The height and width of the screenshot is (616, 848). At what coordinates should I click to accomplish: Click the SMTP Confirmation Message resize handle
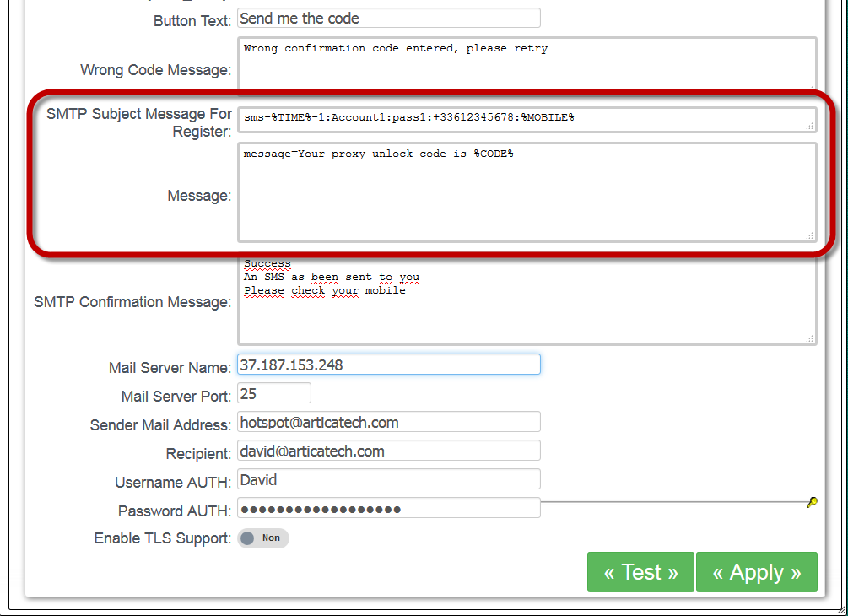pyautogui.click(x=809, y=338)
